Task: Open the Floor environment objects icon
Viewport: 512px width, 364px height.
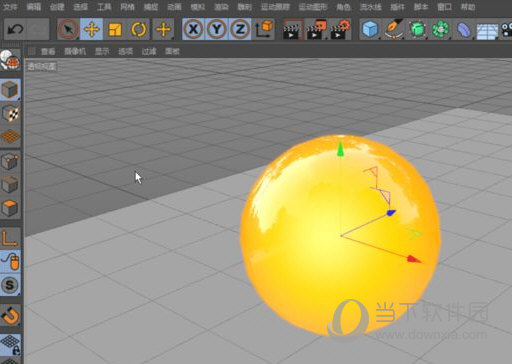Action: click(x=487, y=30)
